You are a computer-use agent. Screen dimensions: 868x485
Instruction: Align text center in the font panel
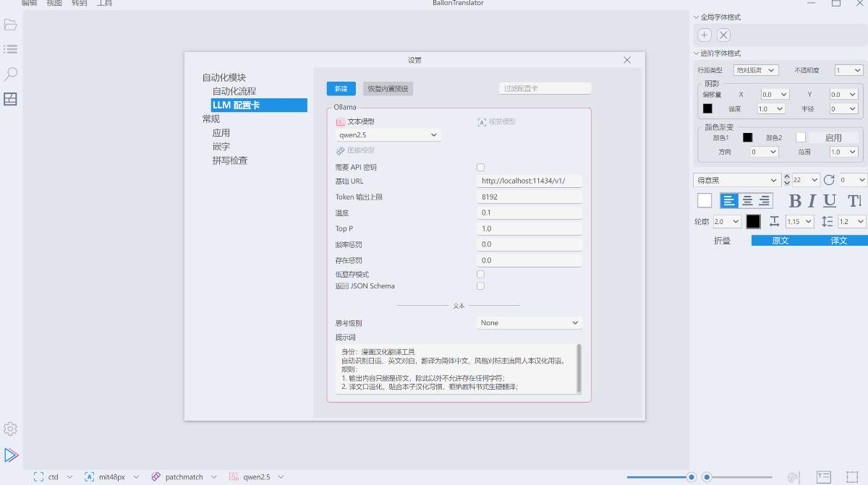(x=747, y=201)
